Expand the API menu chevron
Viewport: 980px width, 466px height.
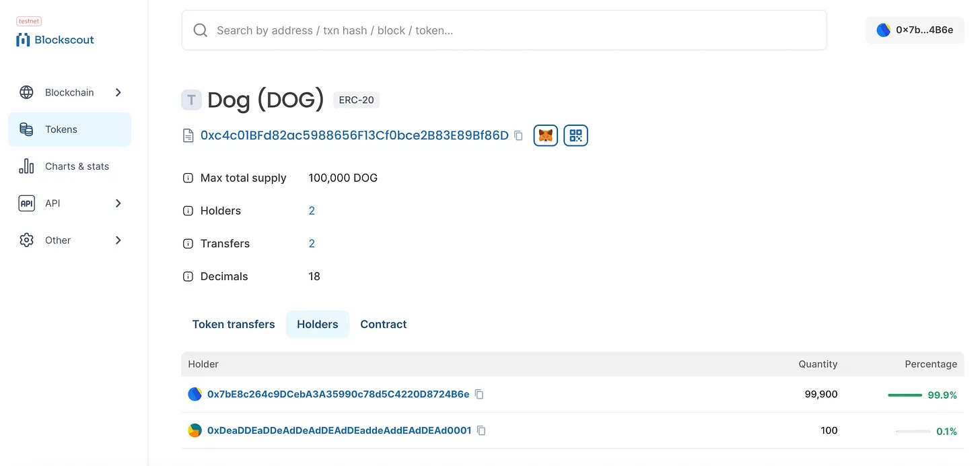(x=118, y=203)
